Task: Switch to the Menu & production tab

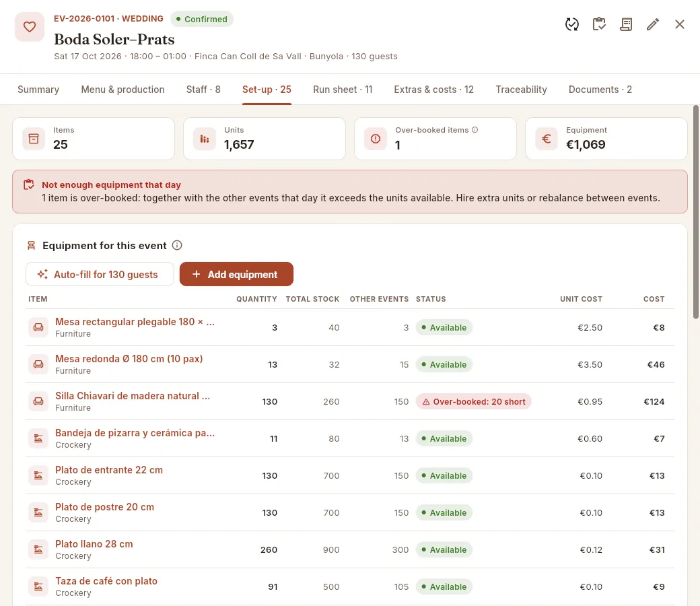Action: [x=123, y=90]
